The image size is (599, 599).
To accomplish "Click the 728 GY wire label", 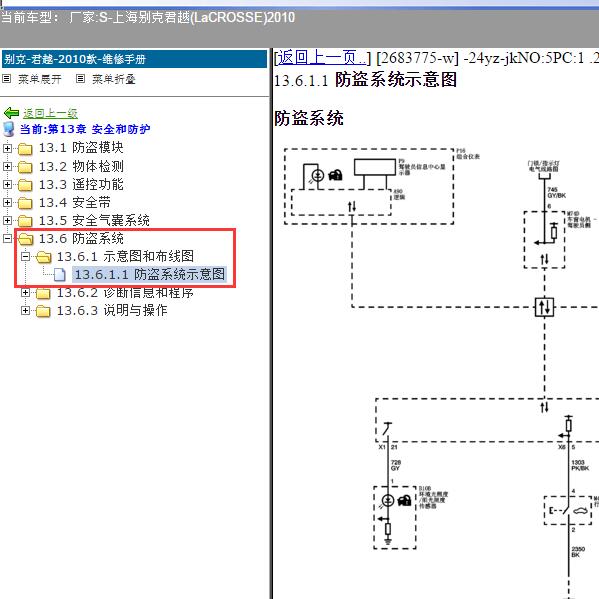I will point(395,465).
